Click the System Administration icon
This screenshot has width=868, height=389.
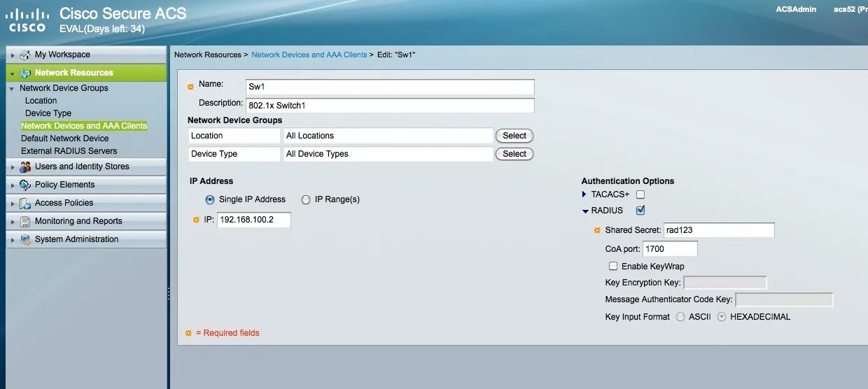click(25, 239)
